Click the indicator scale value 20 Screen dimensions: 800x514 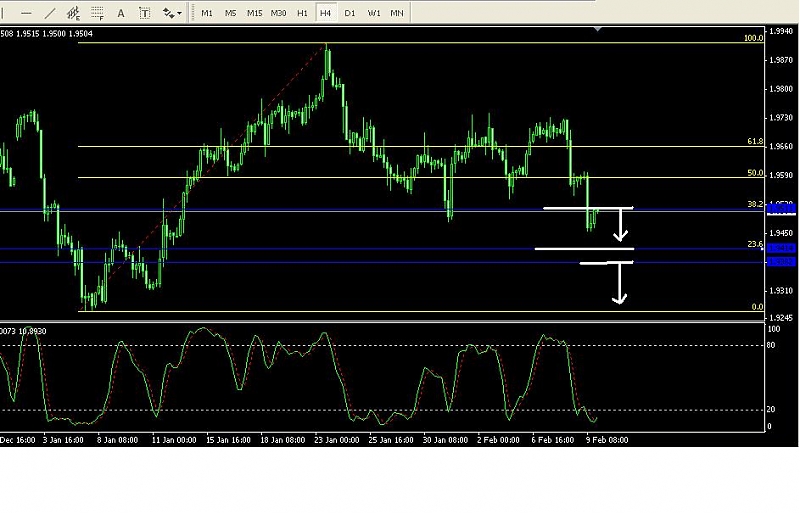pyautogui.click(x=771, y=409)
